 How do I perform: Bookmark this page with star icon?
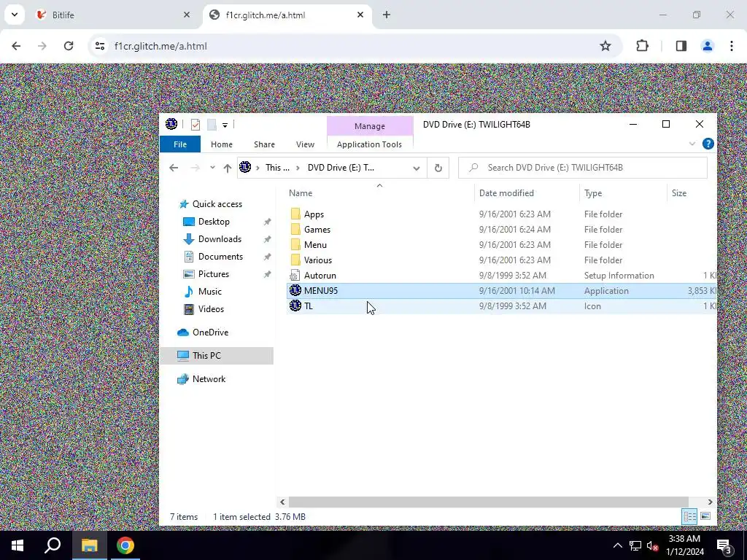pos(605,46)
